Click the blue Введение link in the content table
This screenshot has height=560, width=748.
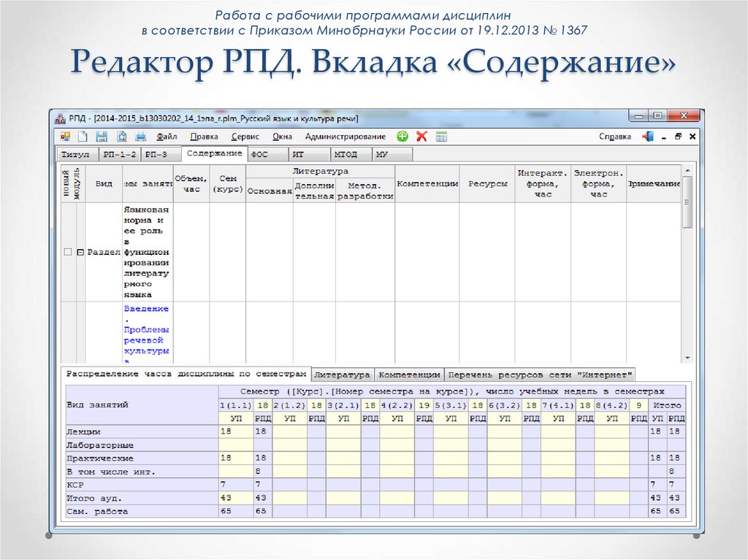point(145,309)
